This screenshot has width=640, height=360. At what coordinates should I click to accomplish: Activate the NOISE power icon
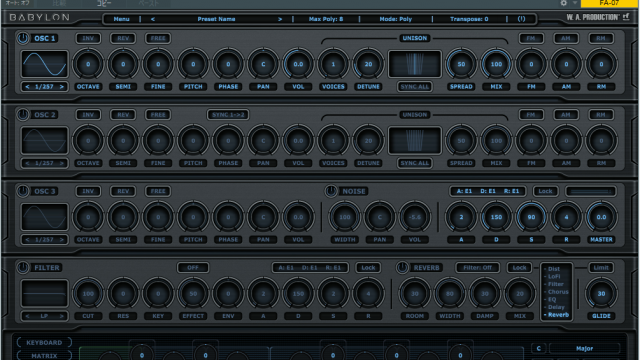pyautogui.click(x=331, y=191)
